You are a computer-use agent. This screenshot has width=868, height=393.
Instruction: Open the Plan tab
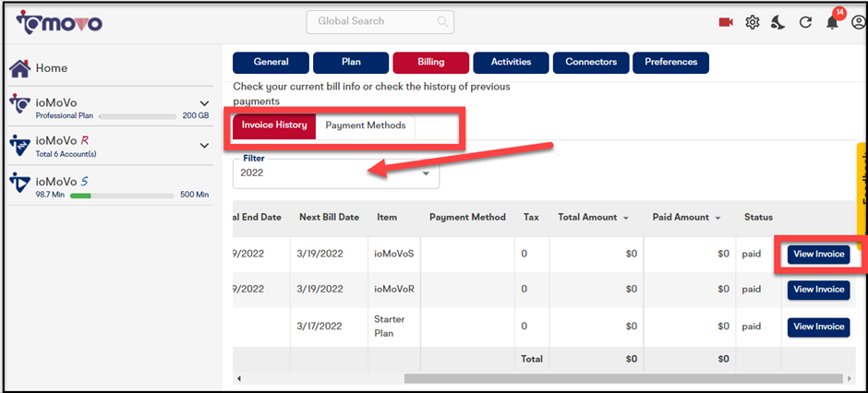(351, 63)
